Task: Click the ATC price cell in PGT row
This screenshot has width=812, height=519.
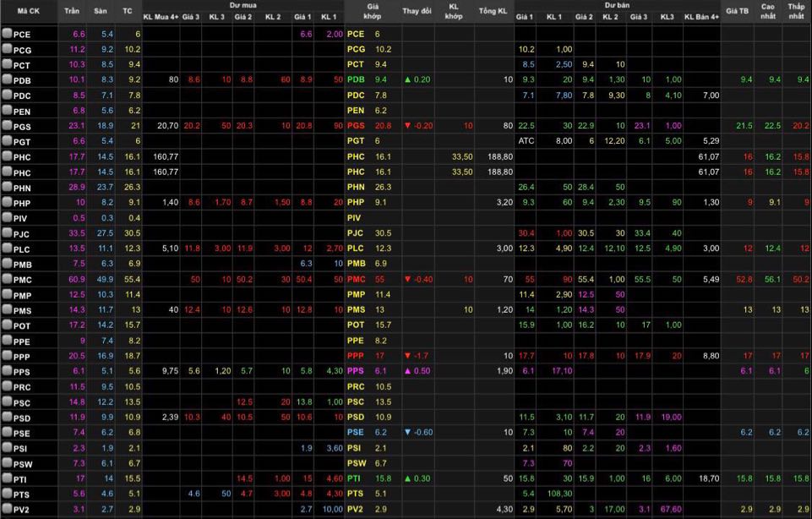Action: point(526,141)
